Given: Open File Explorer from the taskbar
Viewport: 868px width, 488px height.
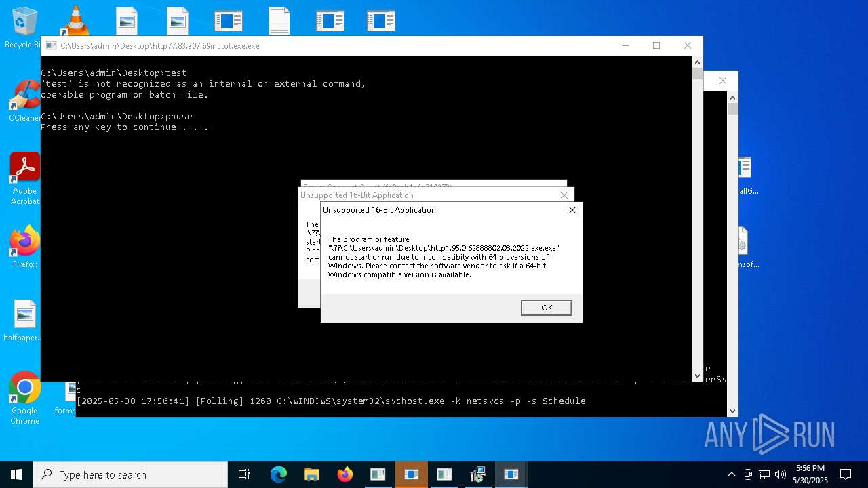Looking at the screenshot, I should click(312, 474).
